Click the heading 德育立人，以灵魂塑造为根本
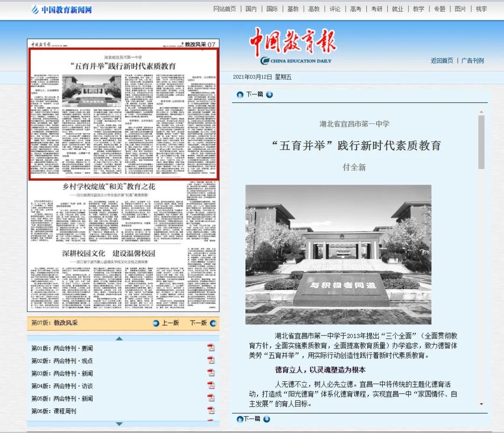 (x=320, y=369)
